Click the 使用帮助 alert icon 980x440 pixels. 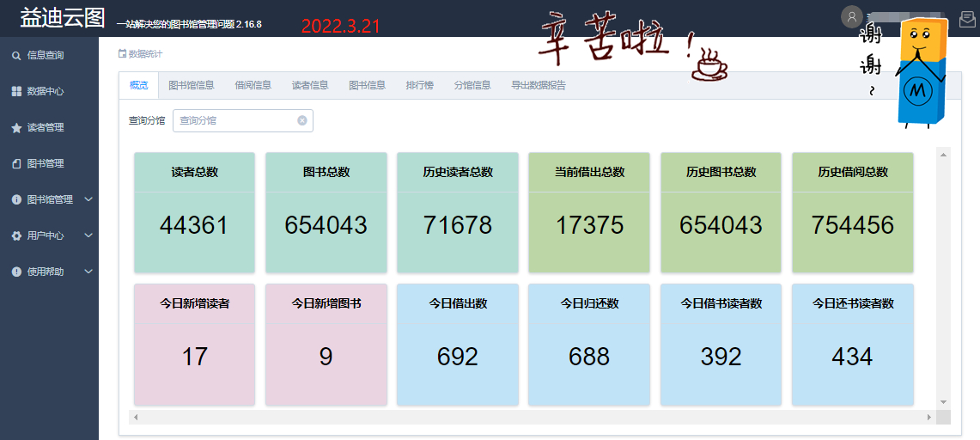pos(16,272)
